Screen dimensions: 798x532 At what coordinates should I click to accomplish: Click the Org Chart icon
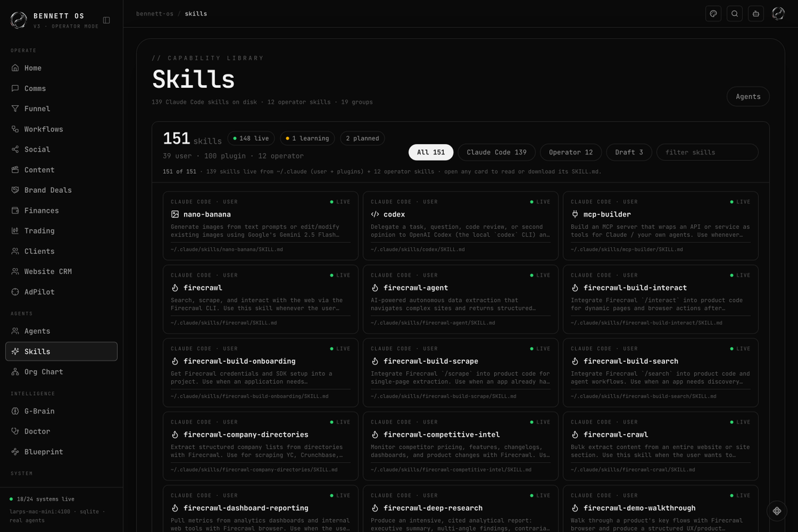pos(15,372)
